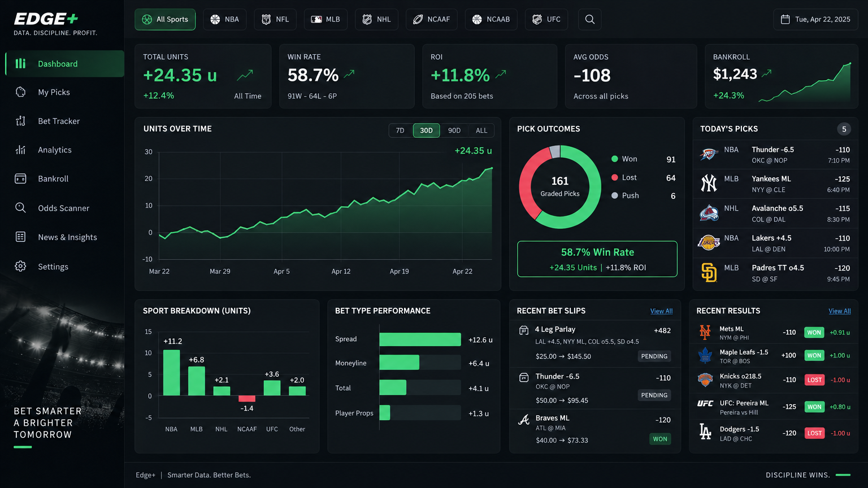The height and width of the screenshot is (488, 868).
Task: Click the PENDING badge on Thunder -6.5 slip
Action: point(654,395)
